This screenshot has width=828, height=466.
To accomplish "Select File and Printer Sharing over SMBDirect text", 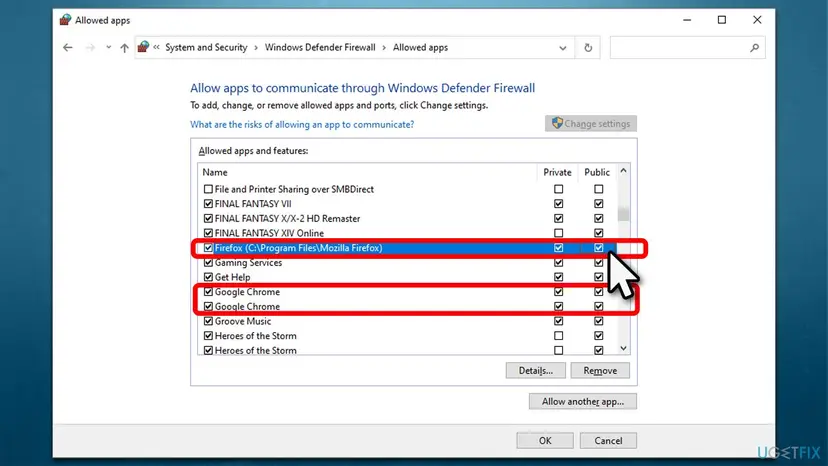I will tap(294, 189).
